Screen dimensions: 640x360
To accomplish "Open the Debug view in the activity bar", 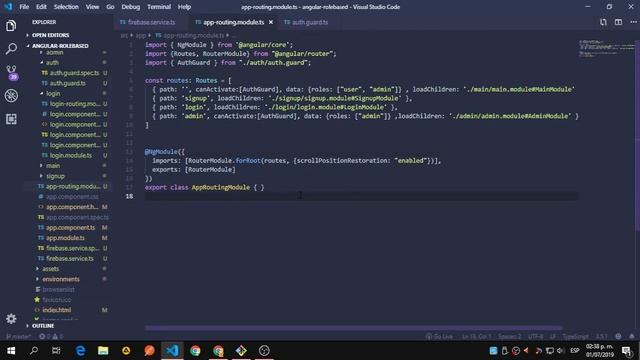I will point(11,96).
